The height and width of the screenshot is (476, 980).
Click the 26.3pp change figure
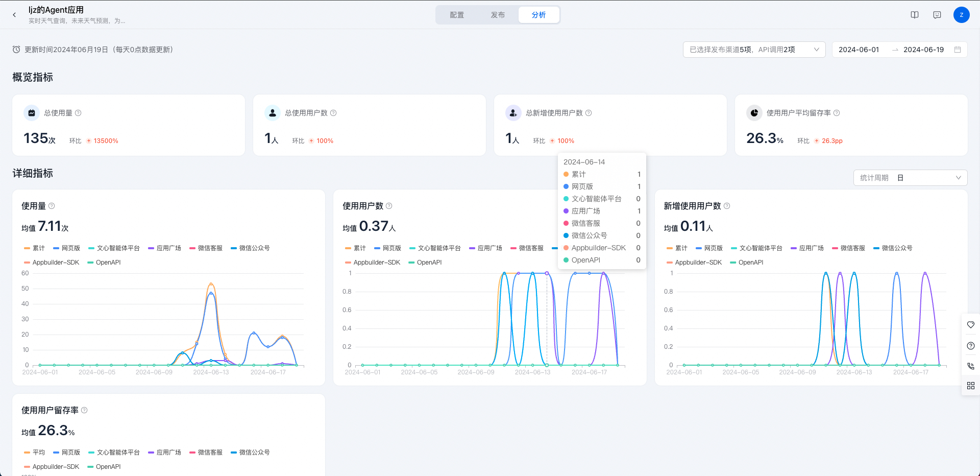coord(832,141)
